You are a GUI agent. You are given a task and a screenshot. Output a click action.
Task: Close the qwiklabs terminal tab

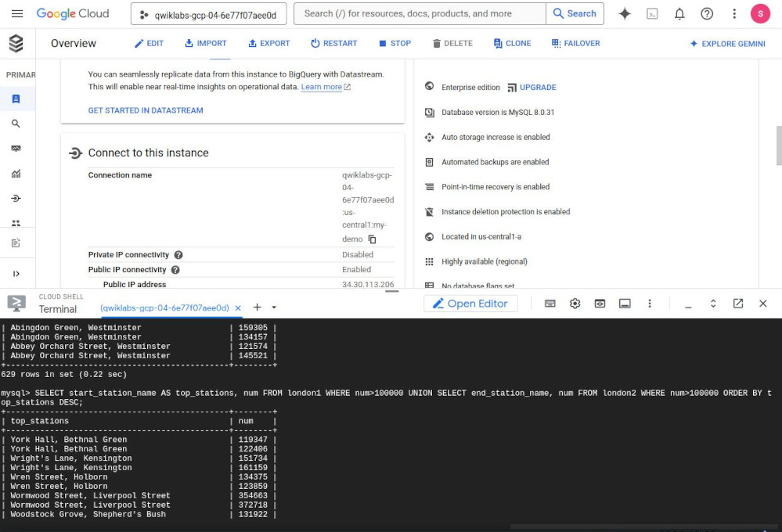(238, 308)
